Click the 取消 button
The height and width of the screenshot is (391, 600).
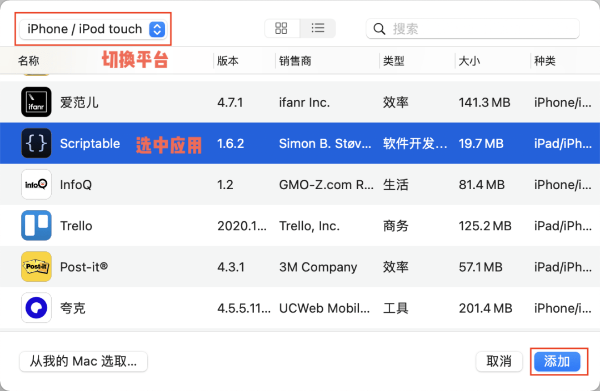tap(499, 362)
